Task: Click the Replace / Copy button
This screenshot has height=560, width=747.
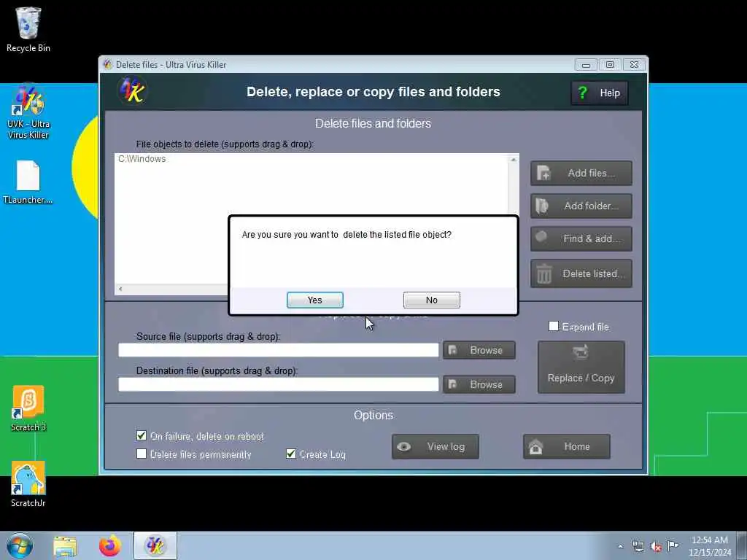Action: pyautogui.click(x=581, y=367)
